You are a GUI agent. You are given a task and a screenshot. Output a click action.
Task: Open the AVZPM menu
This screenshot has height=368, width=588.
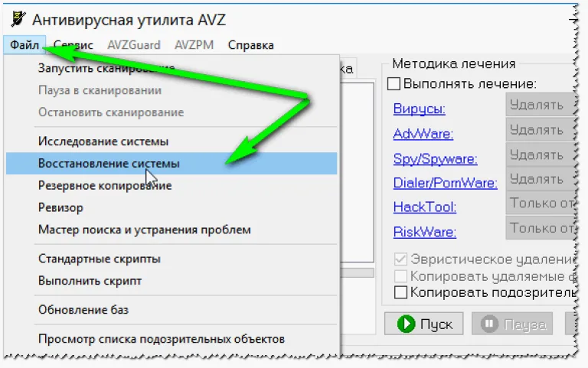pos(194,45)
